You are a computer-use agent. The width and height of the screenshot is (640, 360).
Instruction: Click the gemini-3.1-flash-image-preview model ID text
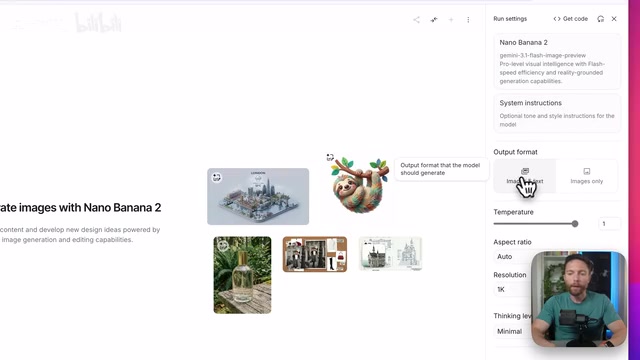[x=542, y=55]
